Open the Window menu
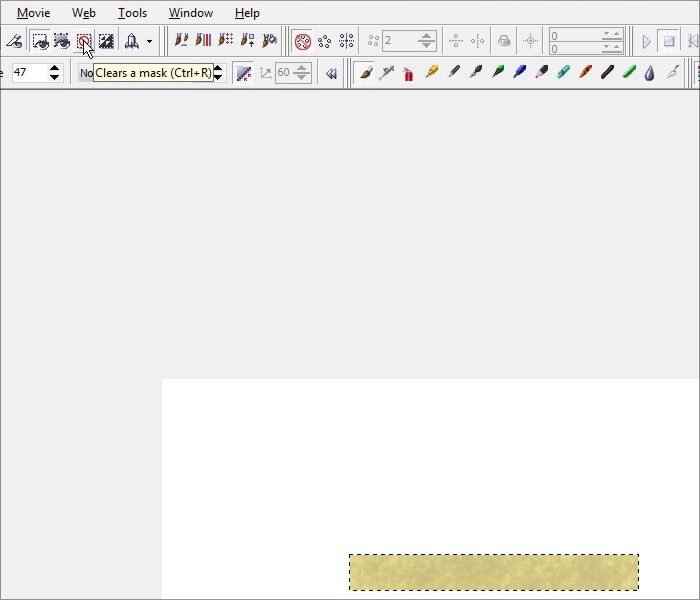The width and height of the screenshot is (700, 600). coord(190,13)
